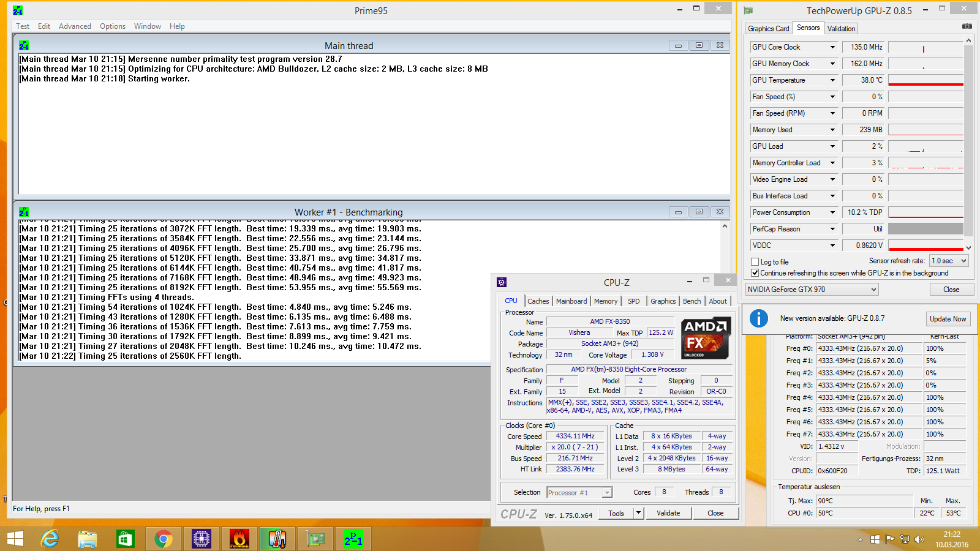Open the Windows Start button

(x=15, y=539)
